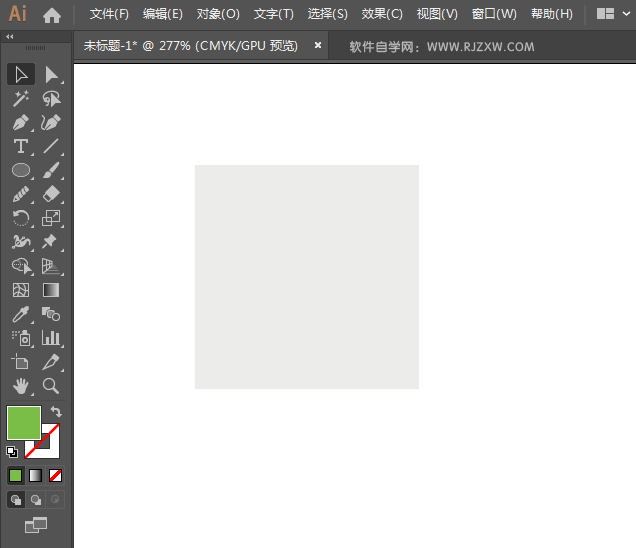Select the Puppet Warp pin tool

tap(51, 242)
